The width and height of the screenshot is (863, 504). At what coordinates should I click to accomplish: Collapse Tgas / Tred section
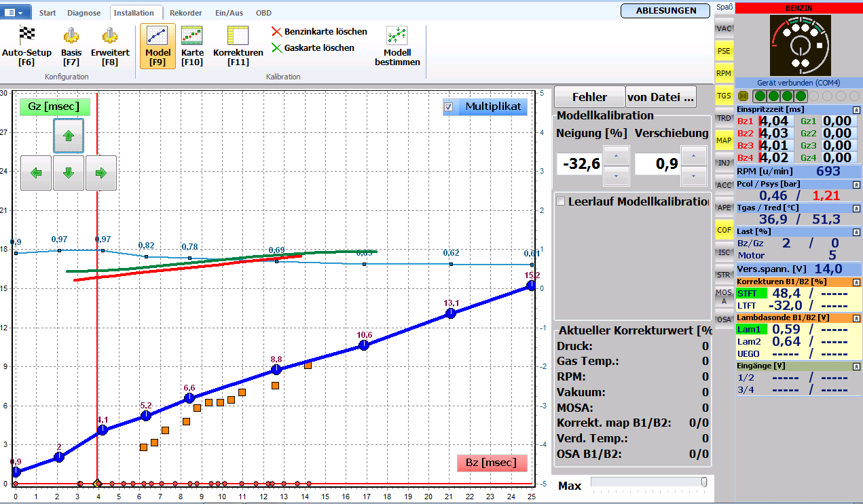[x=856, y=208]
